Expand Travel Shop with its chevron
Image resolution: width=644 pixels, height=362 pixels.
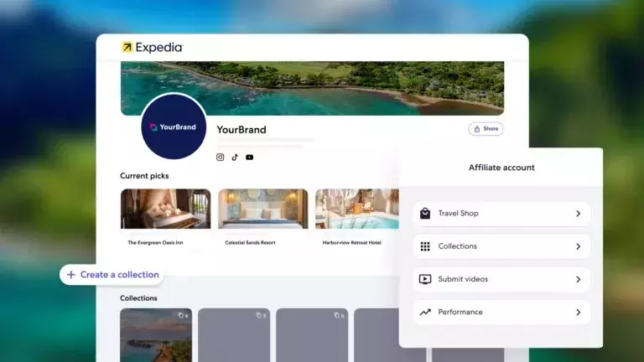pos(578,214)
